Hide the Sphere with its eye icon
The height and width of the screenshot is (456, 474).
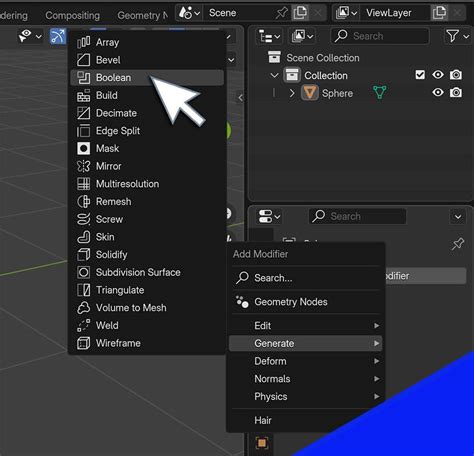(x=438, y=92)
